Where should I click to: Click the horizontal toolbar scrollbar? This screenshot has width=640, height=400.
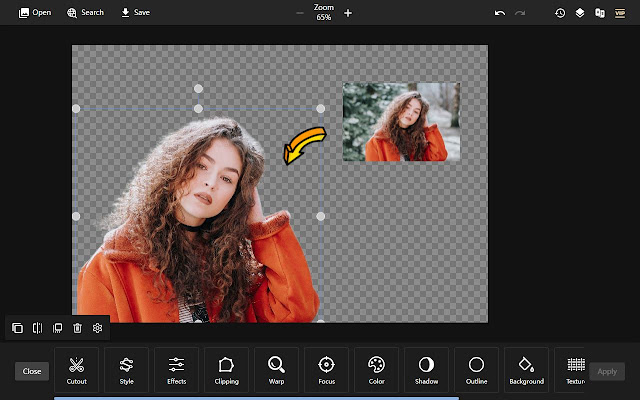(256, 398)
